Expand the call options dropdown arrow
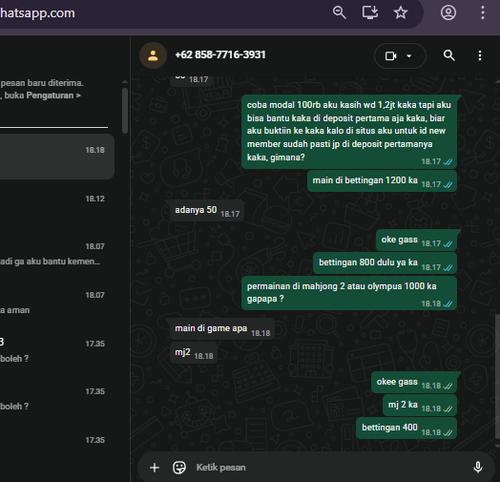This screenshot has width=500, height=482. coord(409,56)
